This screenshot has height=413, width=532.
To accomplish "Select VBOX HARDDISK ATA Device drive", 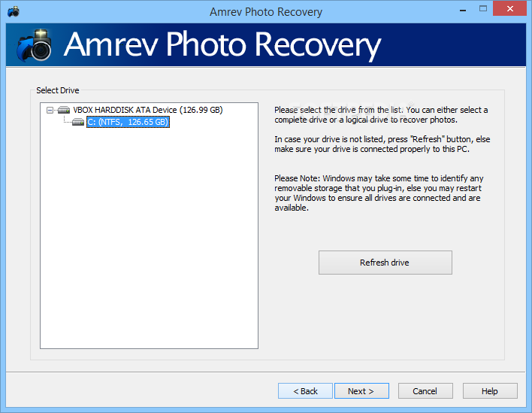I will click(148, 110).
